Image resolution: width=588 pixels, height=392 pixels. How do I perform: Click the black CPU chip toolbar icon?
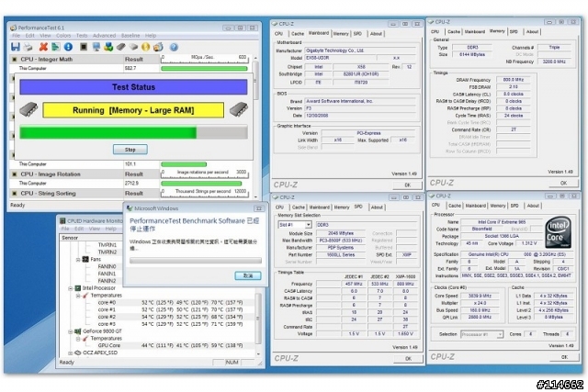coord(84,47)
